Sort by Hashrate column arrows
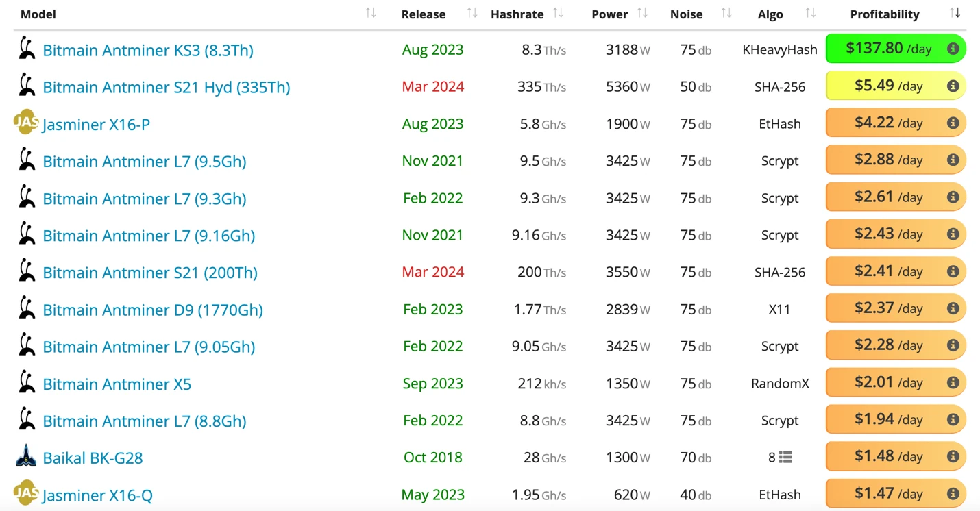 tap(559, 13)
